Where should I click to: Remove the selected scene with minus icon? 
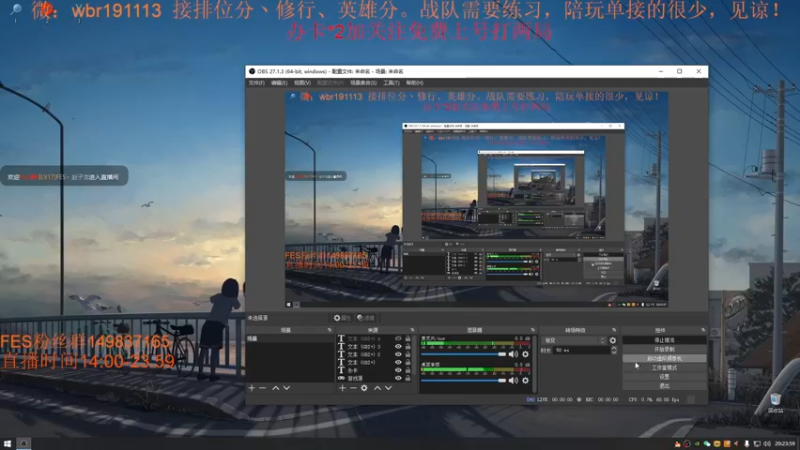(263, 388)
